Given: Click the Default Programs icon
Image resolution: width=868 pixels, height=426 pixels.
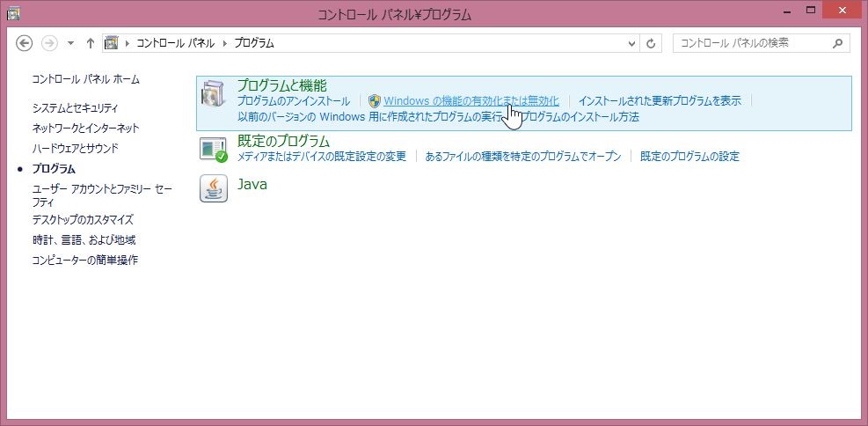Looking at the screenshot, I should (214, 149).
